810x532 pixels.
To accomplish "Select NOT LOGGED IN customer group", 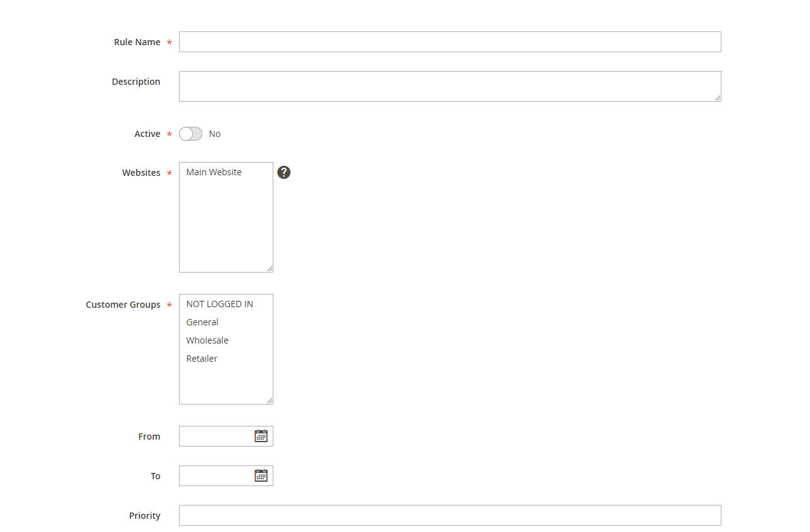I will [220, 304].
